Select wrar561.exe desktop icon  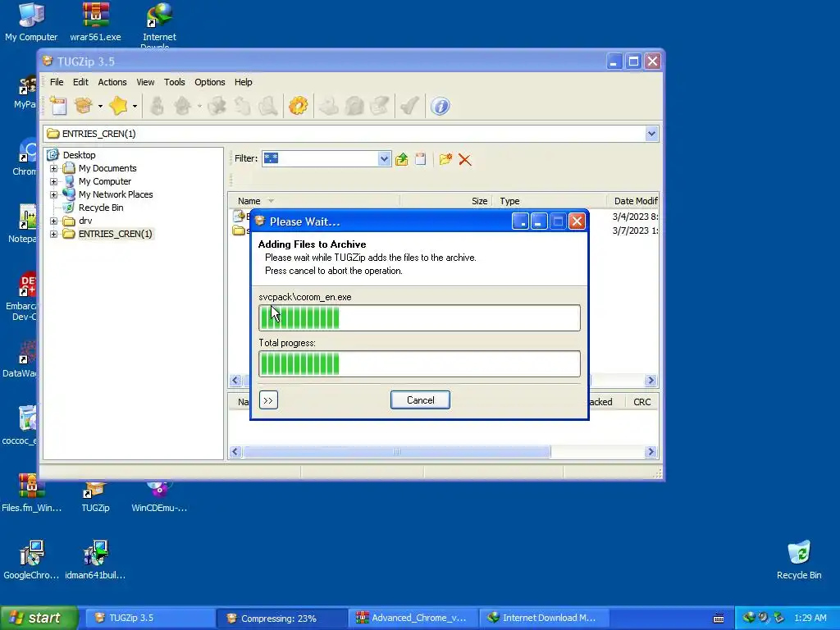coord(95,22)
